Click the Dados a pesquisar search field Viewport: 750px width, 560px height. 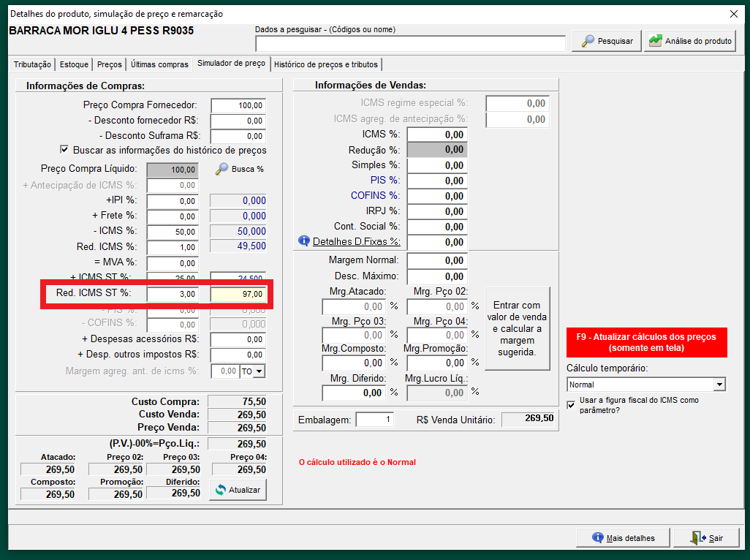[409, 44]
